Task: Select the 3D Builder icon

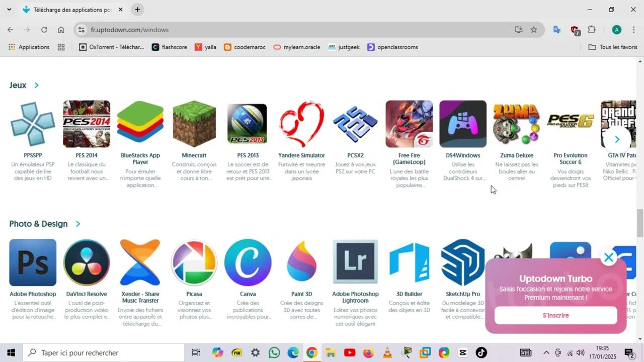Action: (409, 262)
